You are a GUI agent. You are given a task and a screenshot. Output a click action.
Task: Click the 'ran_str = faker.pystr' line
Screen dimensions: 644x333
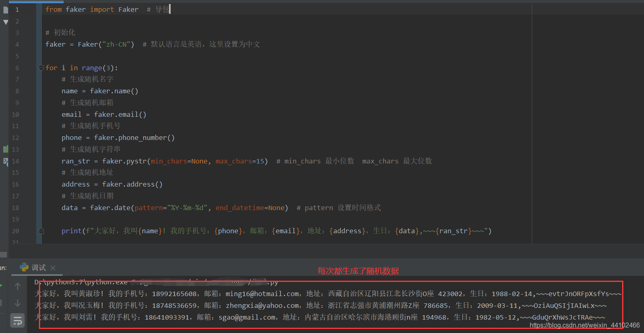(x=165, y=161)
